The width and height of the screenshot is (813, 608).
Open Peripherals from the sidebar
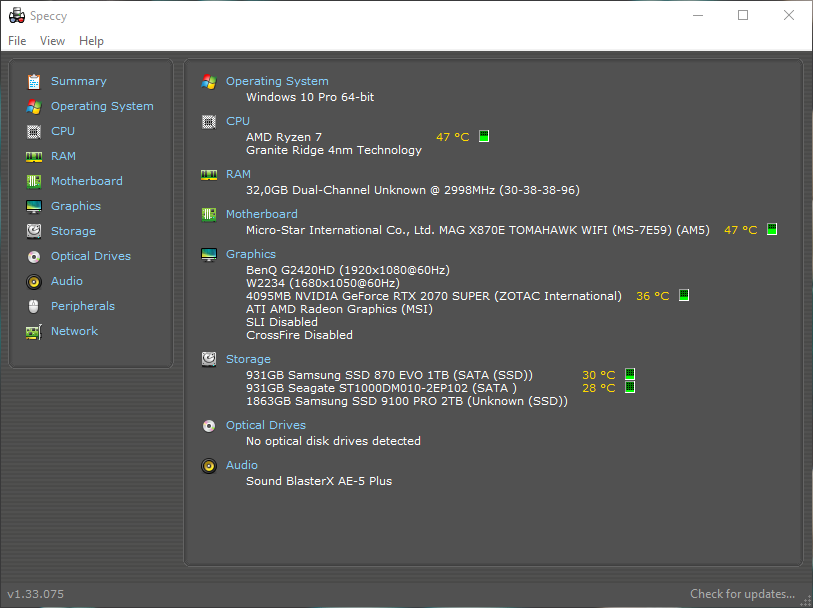pos(83,306)
